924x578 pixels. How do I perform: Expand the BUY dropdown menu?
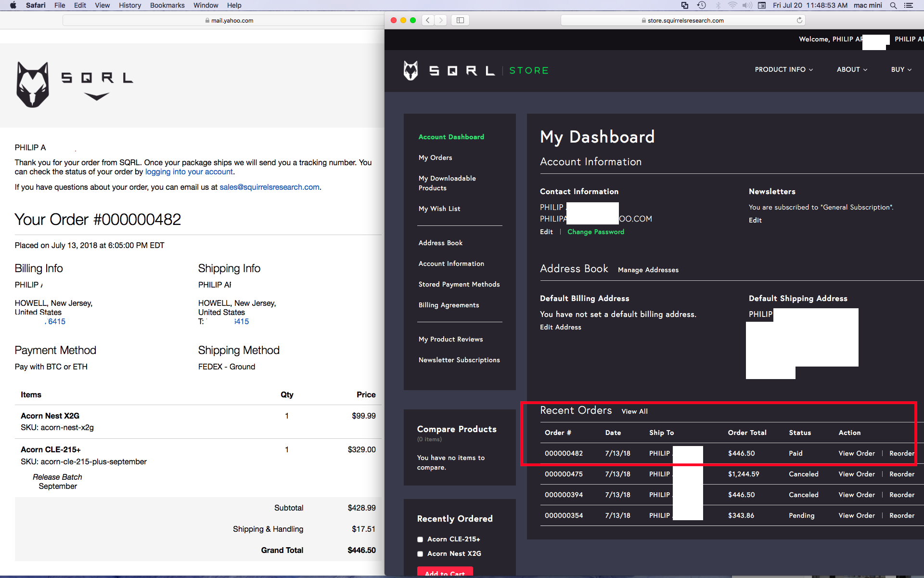(901, 69)
